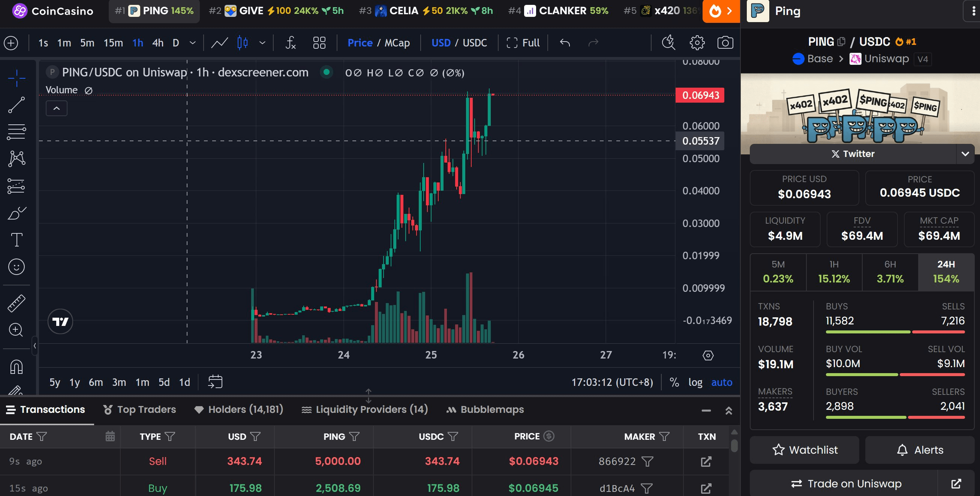Click the camera screenshot icon

point(725,43)
